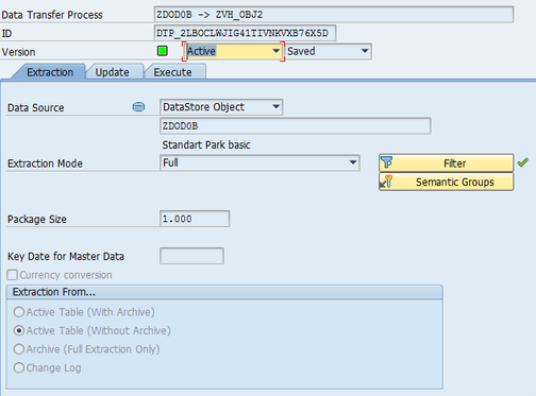Open the DataStore Object type dropdown
Image resolution: width=536 pixels, height=396 pixels.
[x=276, y=107]
